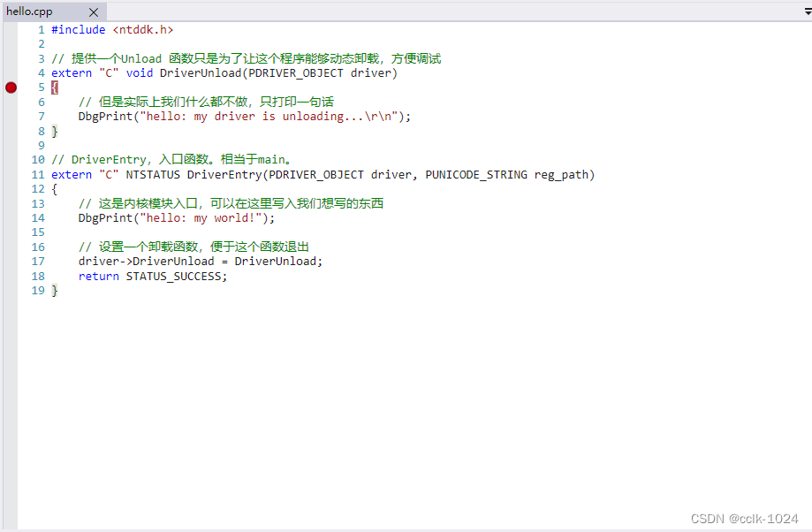This screenshot has width=812, height=532.
Task: Click line number 11 in the gutter
Action: [38, 175]
